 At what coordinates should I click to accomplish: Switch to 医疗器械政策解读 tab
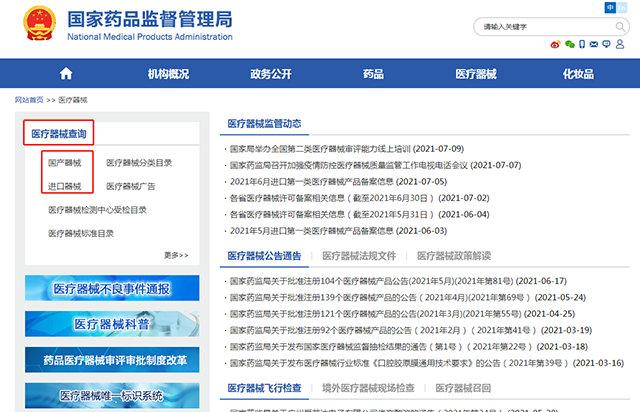point(454,256)
